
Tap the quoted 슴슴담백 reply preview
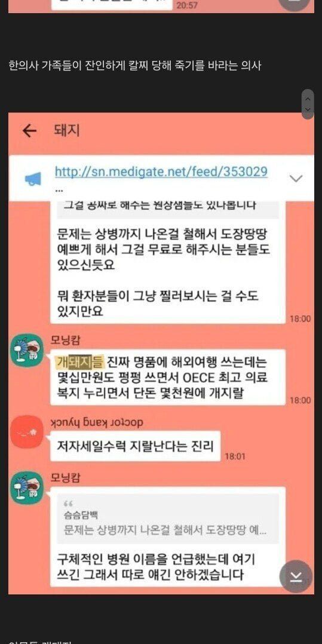point(167,519)
